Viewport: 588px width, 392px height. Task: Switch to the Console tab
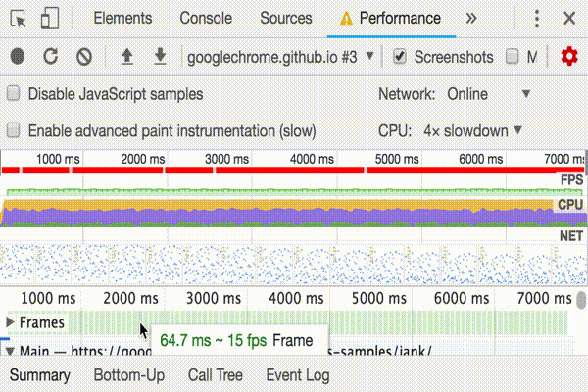pos(206,18)
